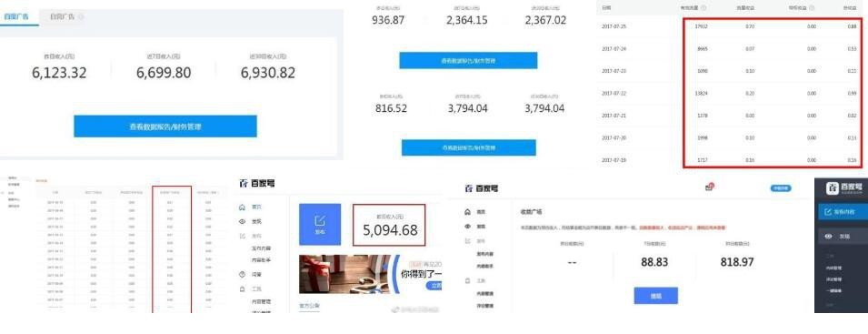
Task: Select the 818.97 amount
Action: [737, 262]
